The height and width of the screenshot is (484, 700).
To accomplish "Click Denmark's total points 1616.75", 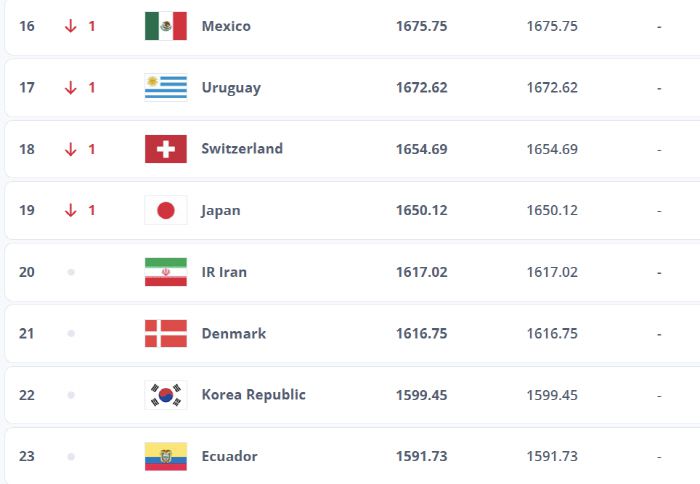I will pyautogui.click(x=552, y=334).
